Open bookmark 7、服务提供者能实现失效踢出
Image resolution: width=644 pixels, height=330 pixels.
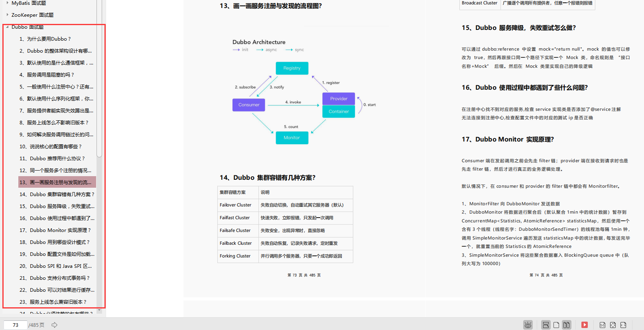click(56, 110)
